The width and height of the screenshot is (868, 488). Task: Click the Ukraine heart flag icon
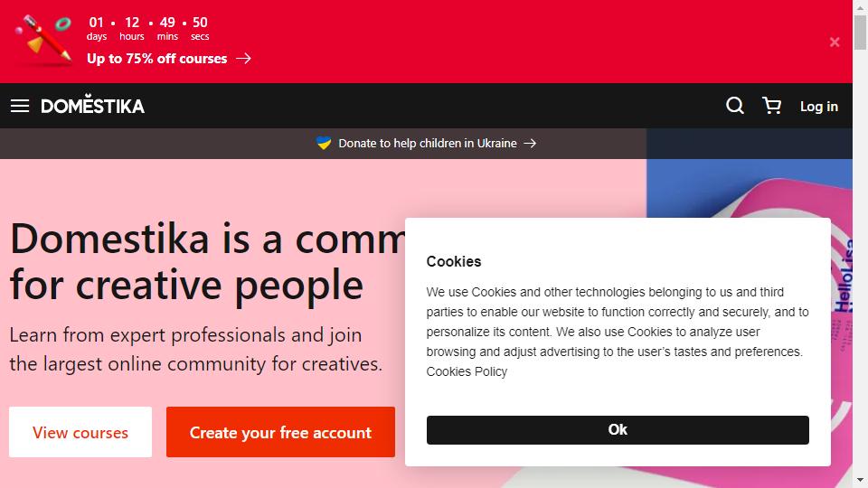pos(324,144)
